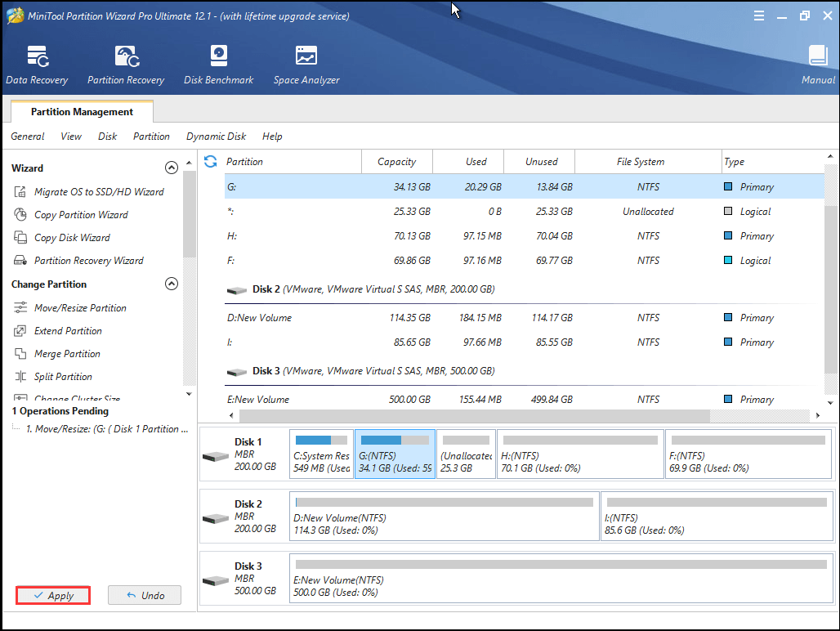The width and height of the screenshot is (840, 631).
Task: Click the Unallocated 25.3 GB block in the disk map
Action: [x=466, y=454]
